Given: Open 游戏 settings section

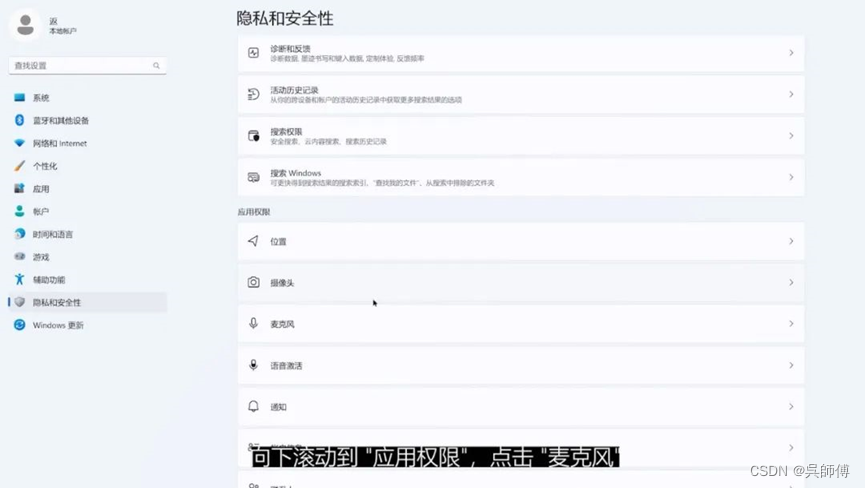Looking at the screenshot, I should 88,256.
